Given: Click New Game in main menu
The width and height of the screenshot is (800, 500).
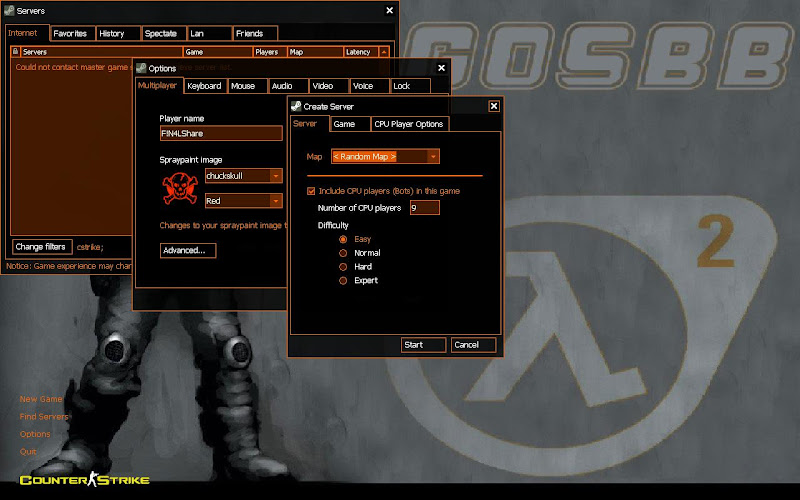Looking at the screenshot, I should 41,399.
